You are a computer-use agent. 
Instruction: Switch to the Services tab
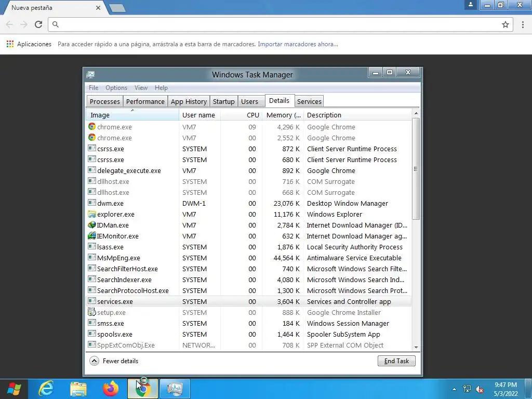[309, 101]
